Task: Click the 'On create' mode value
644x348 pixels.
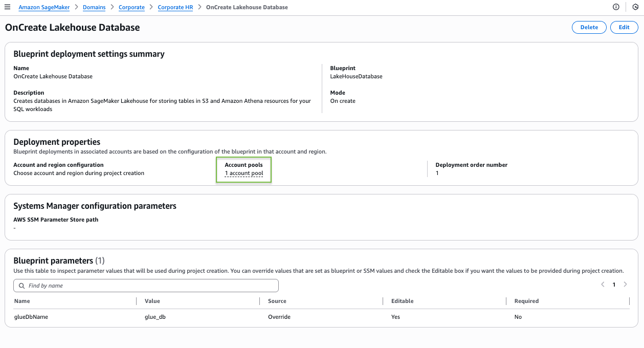Action: coord(343,101)
